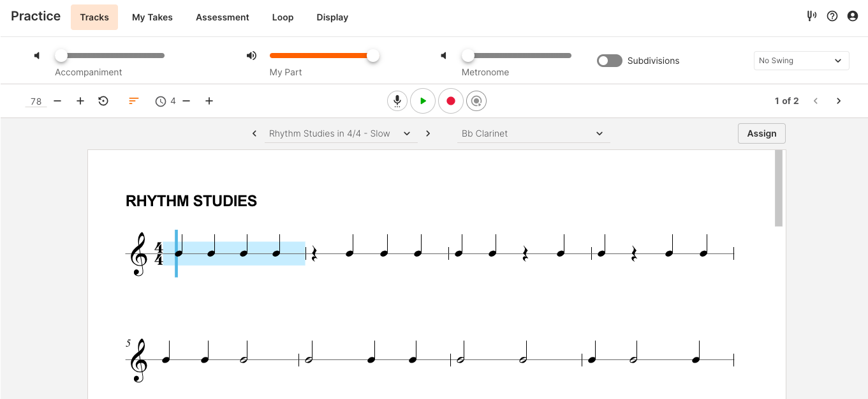
Task: Click the count-in clock icon
Action: 161,100
